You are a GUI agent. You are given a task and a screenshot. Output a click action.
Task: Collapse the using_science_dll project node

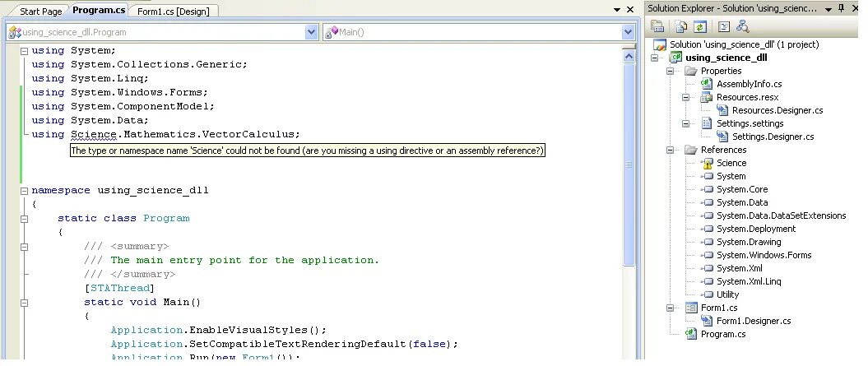click(x=655, y=58)
